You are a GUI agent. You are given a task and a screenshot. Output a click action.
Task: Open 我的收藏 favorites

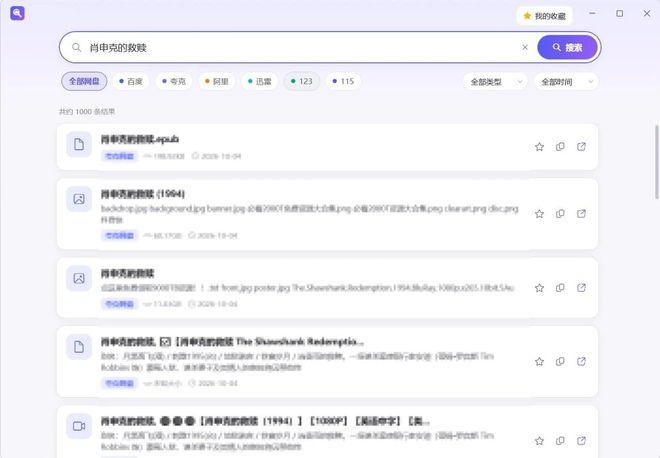pos(544,16)
